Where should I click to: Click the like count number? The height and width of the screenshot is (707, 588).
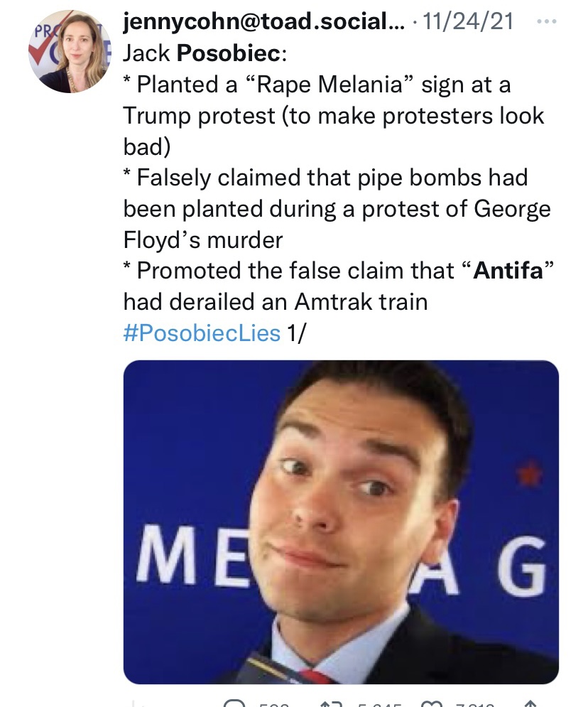coord(475,705)
